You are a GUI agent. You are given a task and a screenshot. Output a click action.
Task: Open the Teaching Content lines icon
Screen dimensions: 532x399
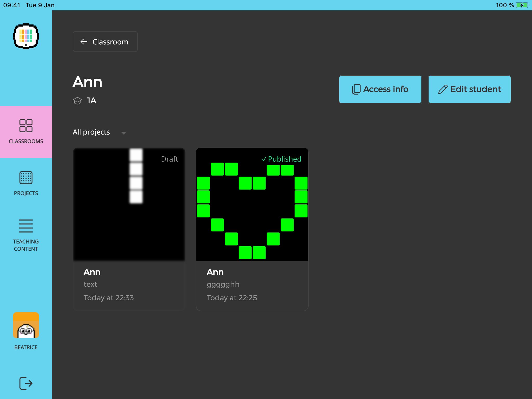pos(26,226)
